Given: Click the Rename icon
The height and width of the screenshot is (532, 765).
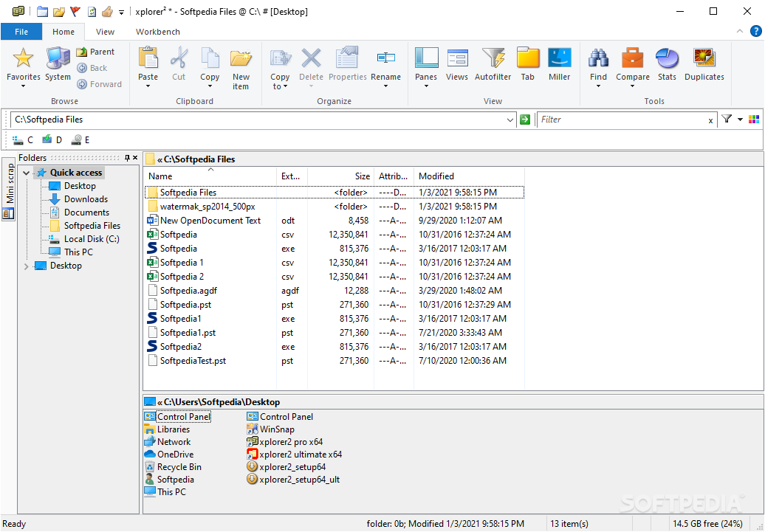Looking at the screenshot, I should click(x=386, y=58).
